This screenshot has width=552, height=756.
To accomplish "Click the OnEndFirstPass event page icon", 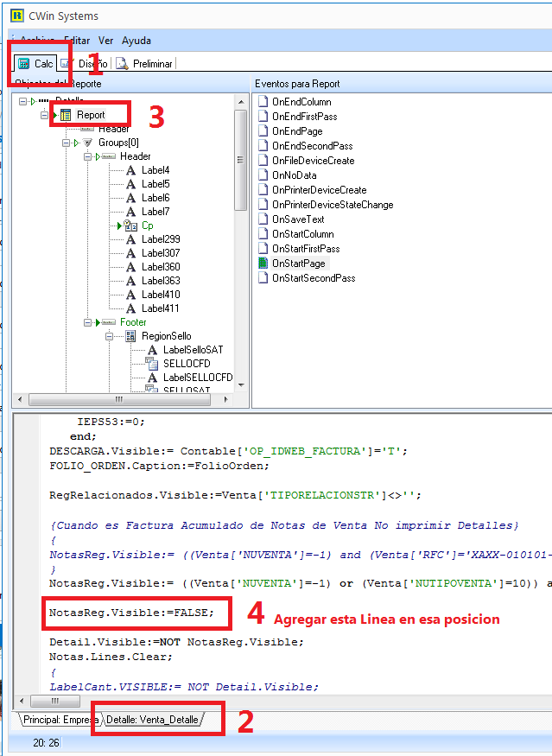I will coord(263,116).
